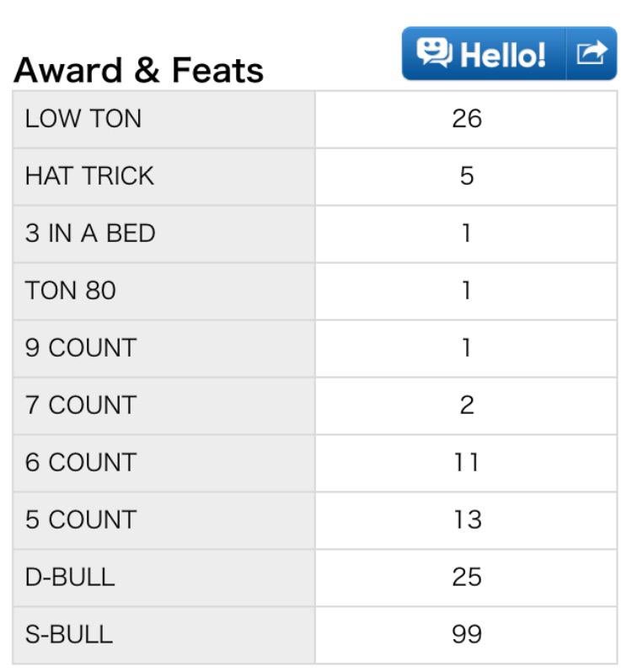Screen dimensions: 632x672
Task: Click the 6 COUNT row label
Action: point(80,463)
